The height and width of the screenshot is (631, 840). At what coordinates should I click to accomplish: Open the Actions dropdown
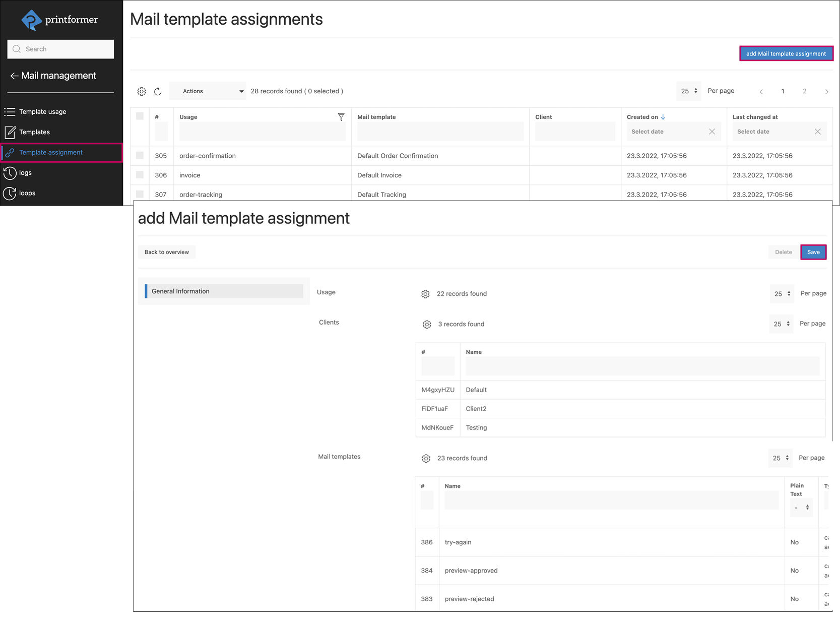(208, 91)
